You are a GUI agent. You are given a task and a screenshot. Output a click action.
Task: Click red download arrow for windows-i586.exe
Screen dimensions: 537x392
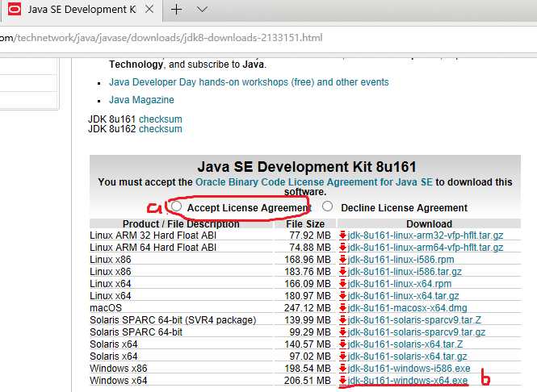(342, 369)
